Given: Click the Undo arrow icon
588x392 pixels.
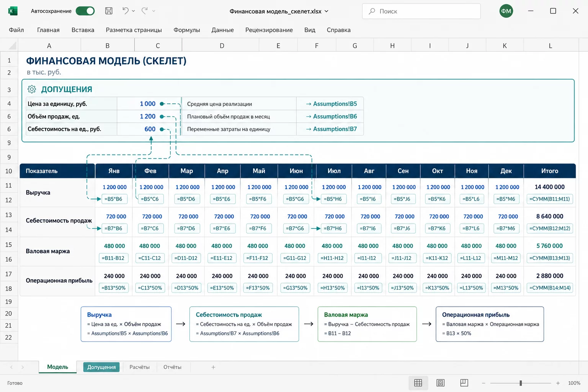Looking at the screenshot, I should (125, 11).
